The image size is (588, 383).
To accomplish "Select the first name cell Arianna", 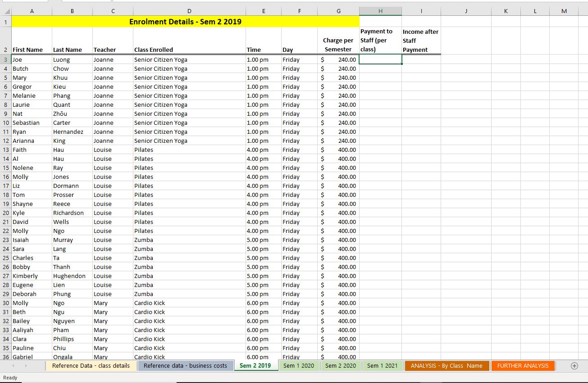I will (32, 141).
